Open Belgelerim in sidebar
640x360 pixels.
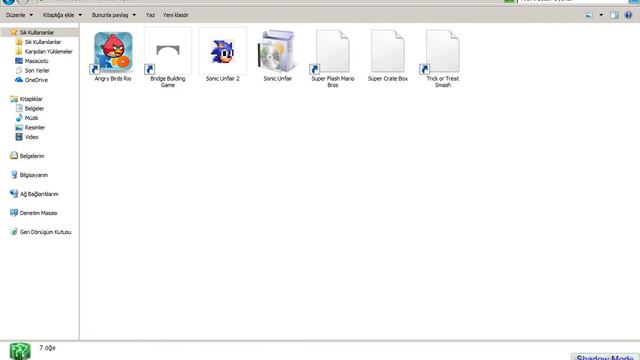(27, 156)
